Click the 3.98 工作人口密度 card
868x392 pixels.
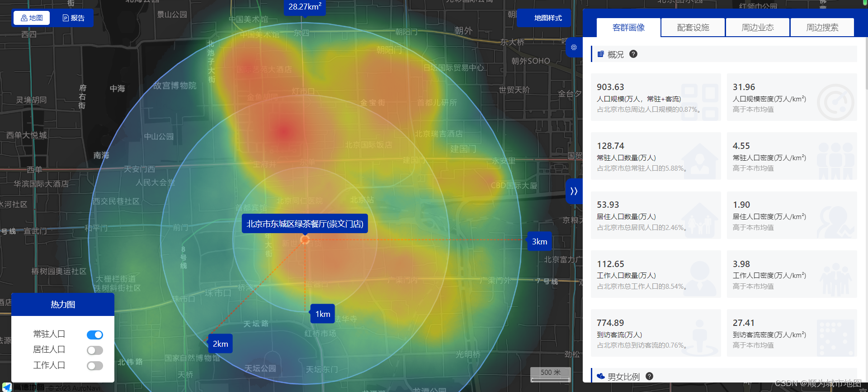click(792, 274)
